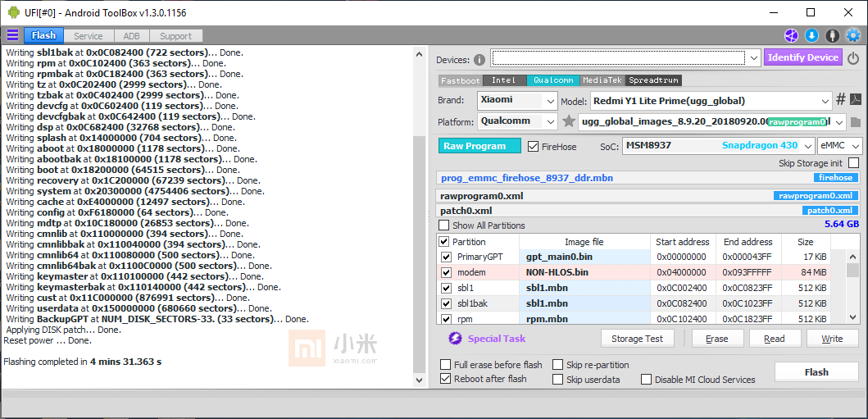Click the log scrollbar up arrow

coord(419,52)
